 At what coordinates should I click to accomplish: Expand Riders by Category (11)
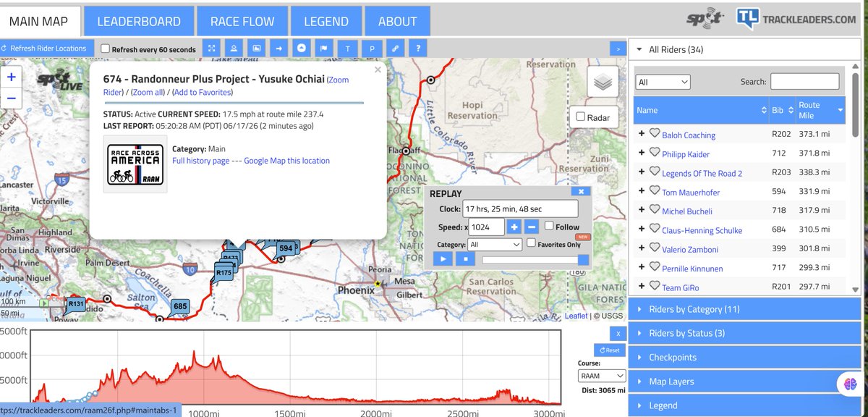pos(744,309)
